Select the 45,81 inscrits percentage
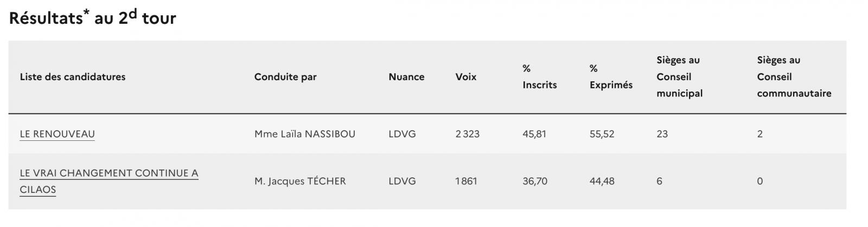The height and width of the screenshot is (227, 868). pyautogui.click(x=534, y=134)
